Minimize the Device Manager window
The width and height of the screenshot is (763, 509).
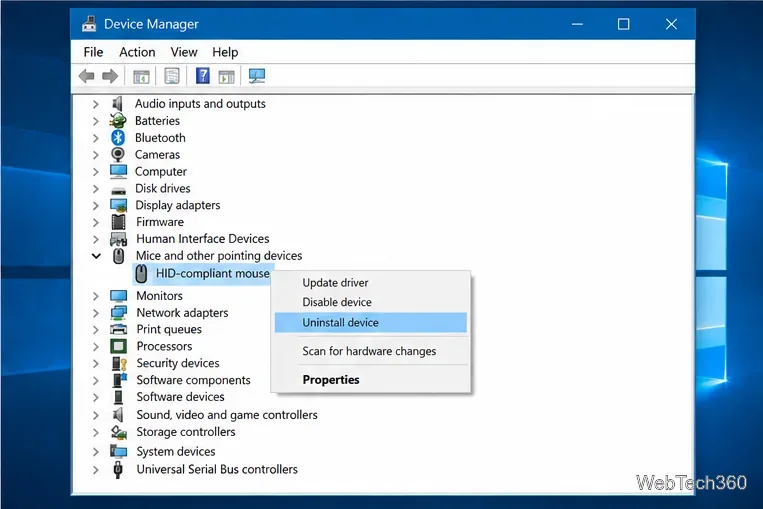(577, 24)
